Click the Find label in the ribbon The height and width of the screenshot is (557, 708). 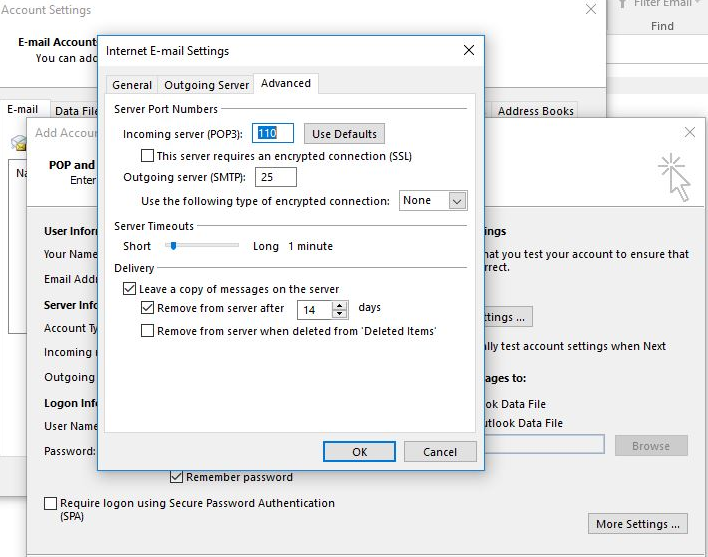pyautogui.click(x=662, y=26)
